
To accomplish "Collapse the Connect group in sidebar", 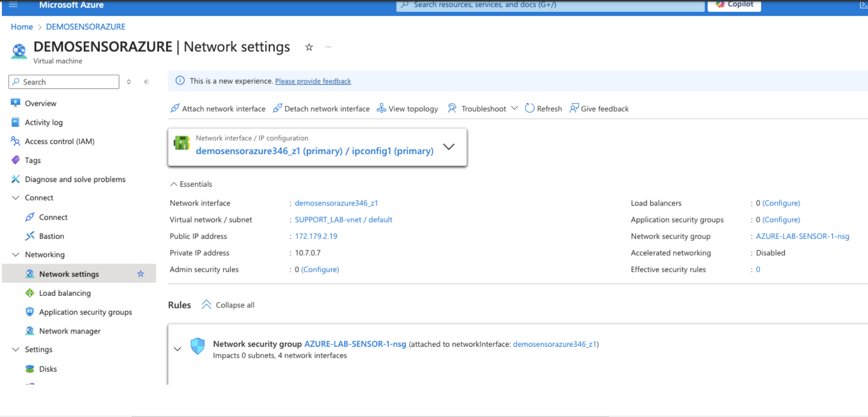I will tap(16, 198).
